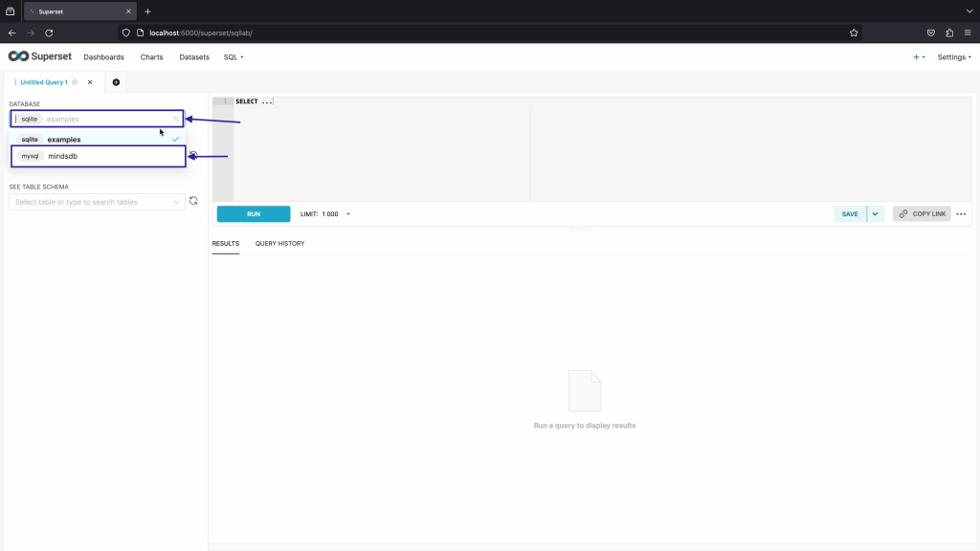Run the query with RUN button
Image resolution: width=980 pixels, height=551 pixels.
(x=253, y=214)
